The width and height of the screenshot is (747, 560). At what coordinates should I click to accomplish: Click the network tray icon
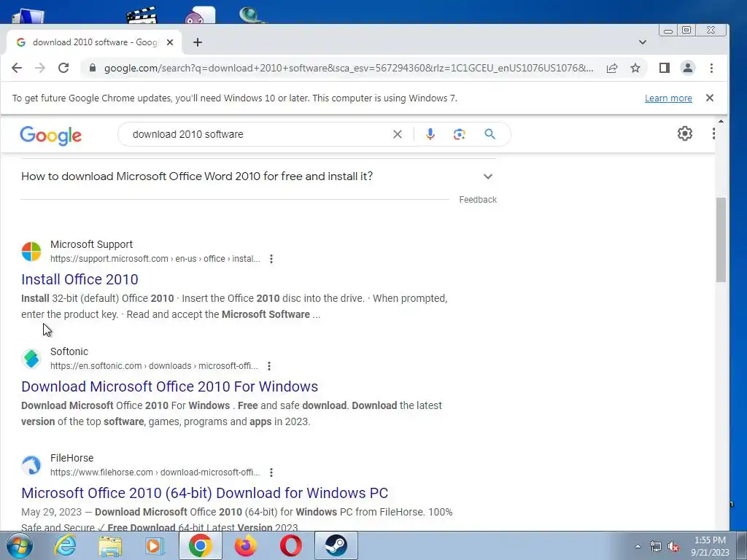click(656, 546)
